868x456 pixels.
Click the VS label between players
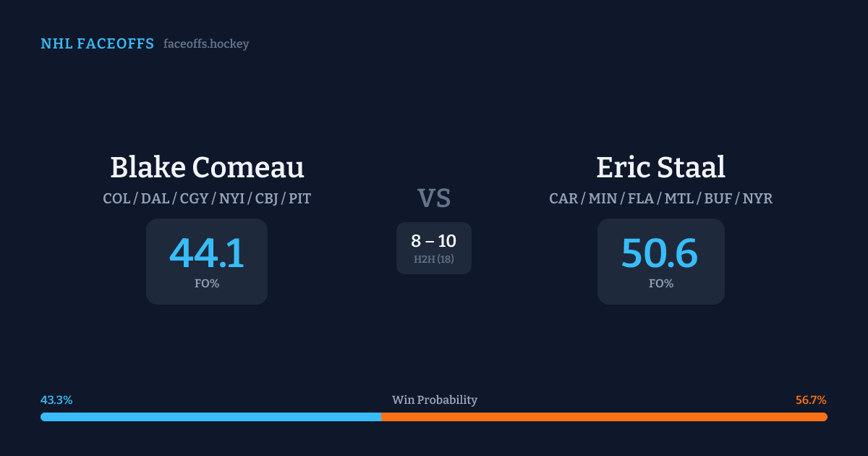click(x=434, y=198)
